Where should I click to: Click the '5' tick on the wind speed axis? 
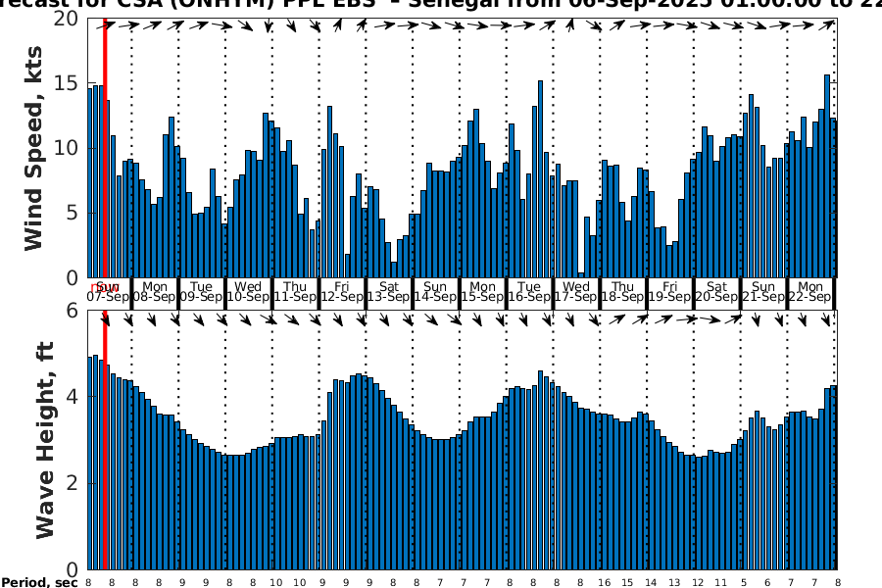pyautogui.click(x=72, y=214)
